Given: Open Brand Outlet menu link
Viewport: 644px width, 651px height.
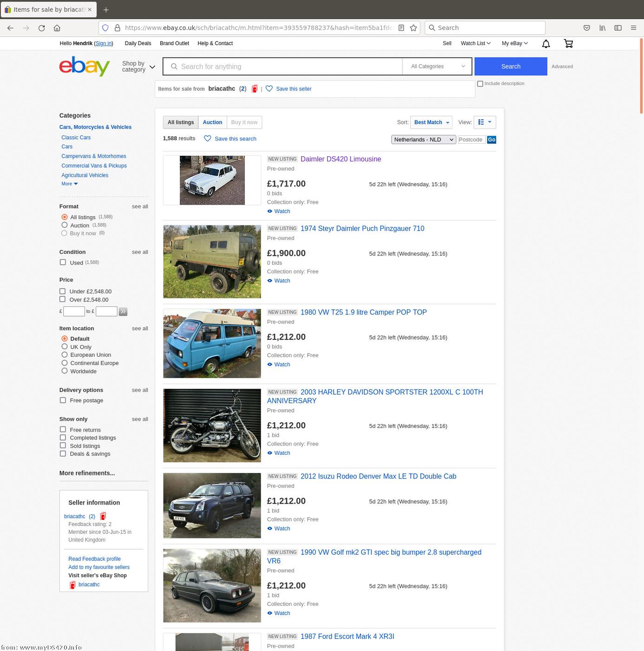Looking at the screenshot, I should click(174, 43).
